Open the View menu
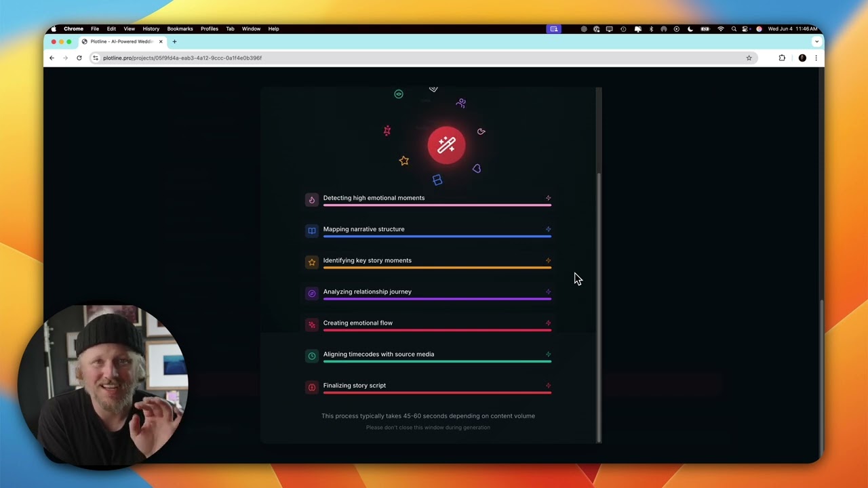868x488 pixels. (129, 28)
